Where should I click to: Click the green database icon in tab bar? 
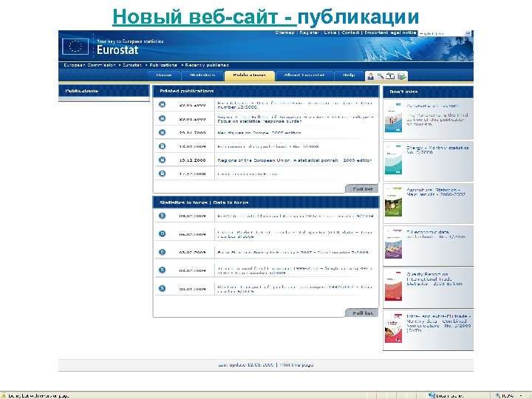tap(401, 76)
